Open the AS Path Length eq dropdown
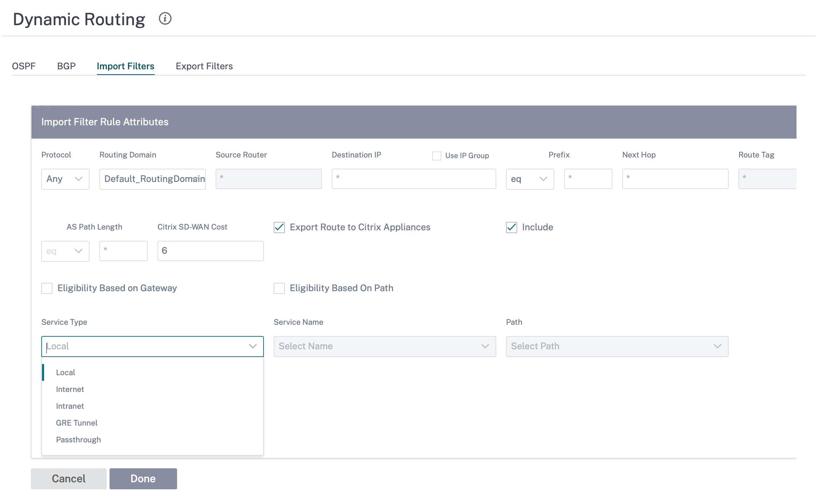This screenshot has width=821, height=504. pos(65,251)
